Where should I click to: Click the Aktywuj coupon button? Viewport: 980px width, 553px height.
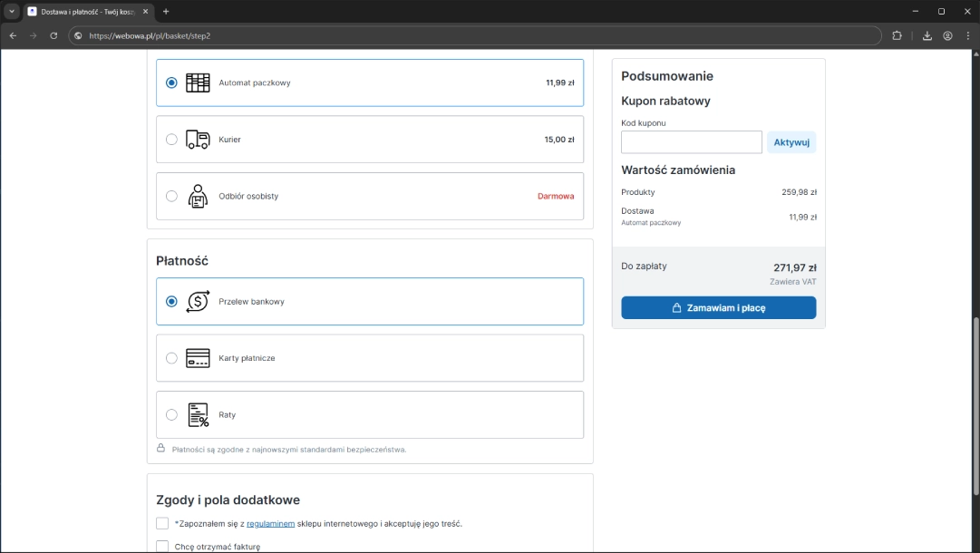click(791, 142)
